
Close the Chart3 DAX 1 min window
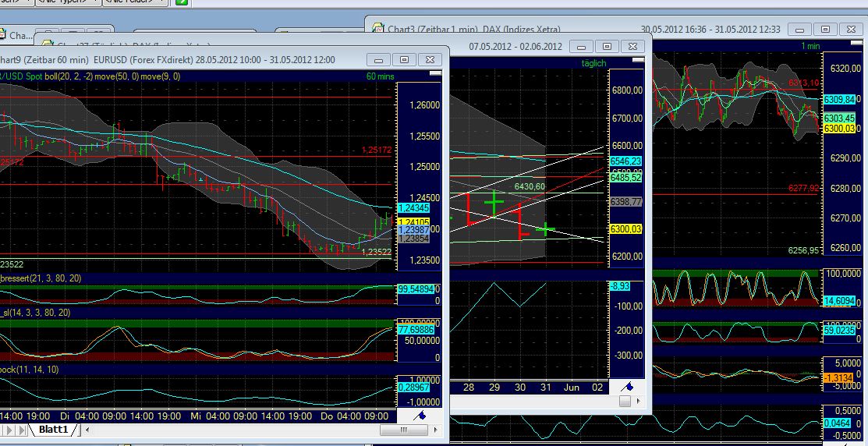(851, 30)
